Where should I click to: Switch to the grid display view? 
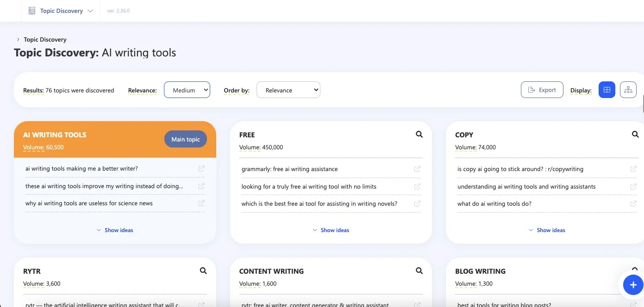click(607, 90)
